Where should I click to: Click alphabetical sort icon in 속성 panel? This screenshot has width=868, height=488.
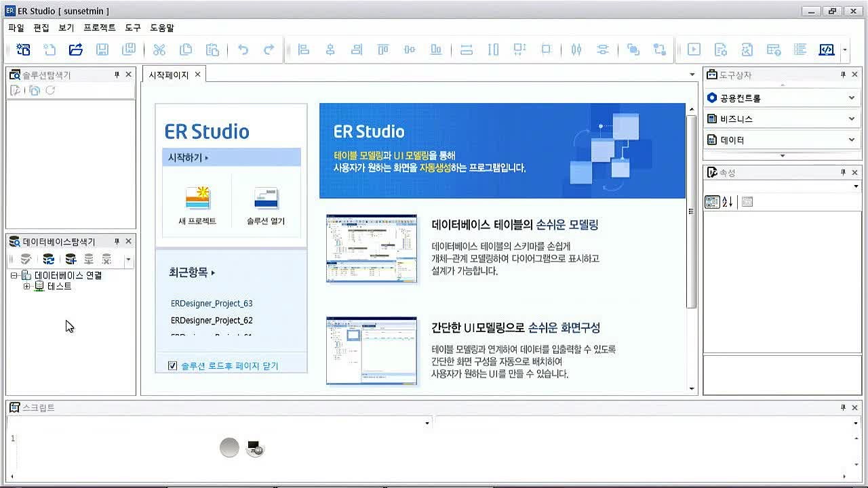click(728, 202)
